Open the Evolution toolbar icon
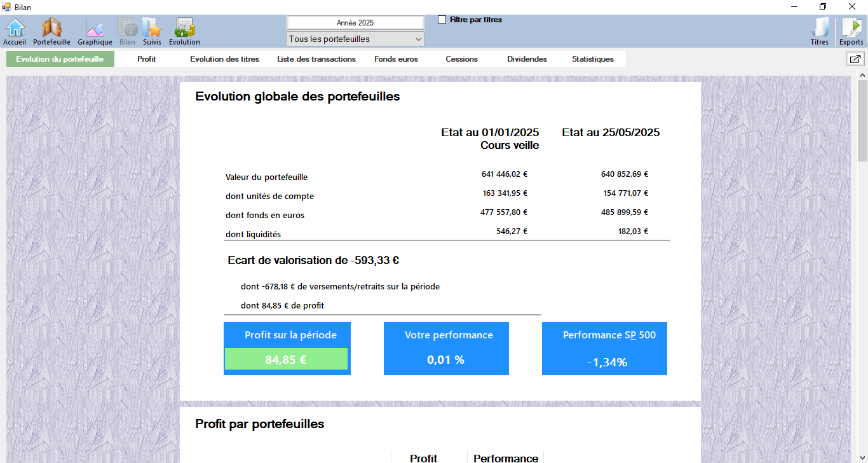Screen dimensions: 868x463 (x=184, y=31)
